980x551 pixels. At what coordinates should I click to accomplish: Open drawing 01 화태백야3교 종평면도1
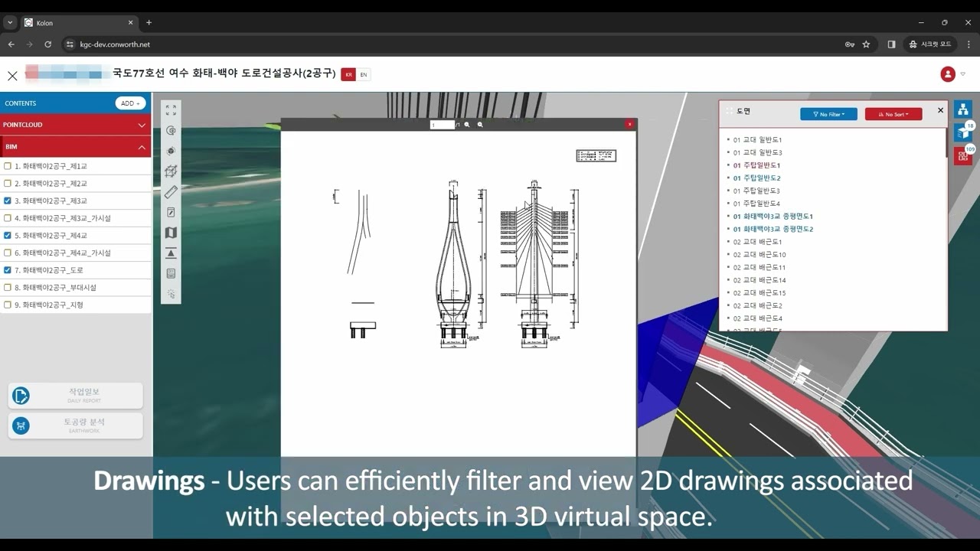click(773, 217)
